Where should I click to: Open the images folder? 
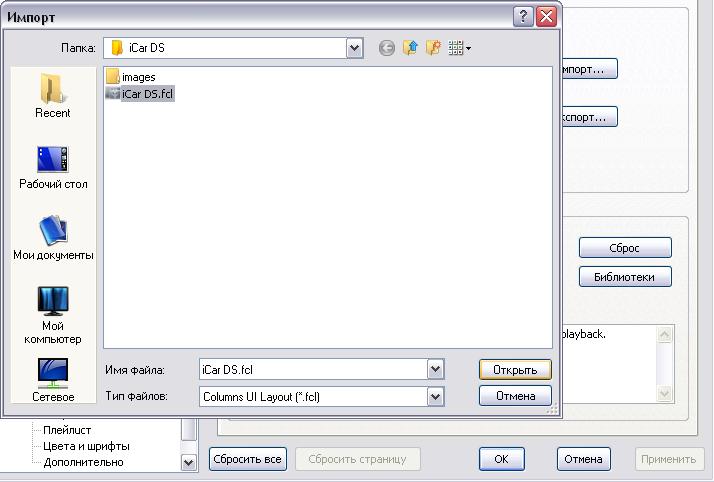131,77
